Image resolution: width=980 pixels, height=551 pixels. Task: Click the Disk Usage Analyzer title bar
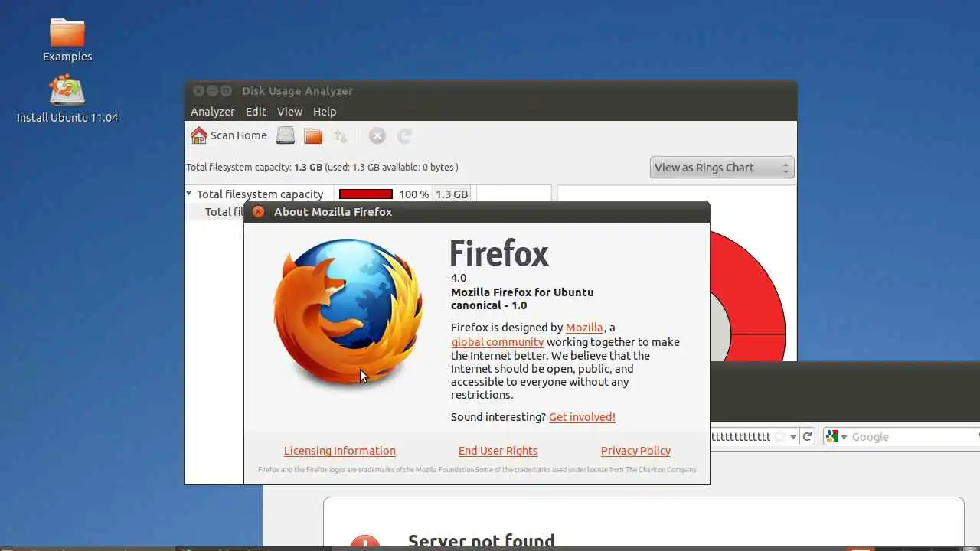point(490,91)
